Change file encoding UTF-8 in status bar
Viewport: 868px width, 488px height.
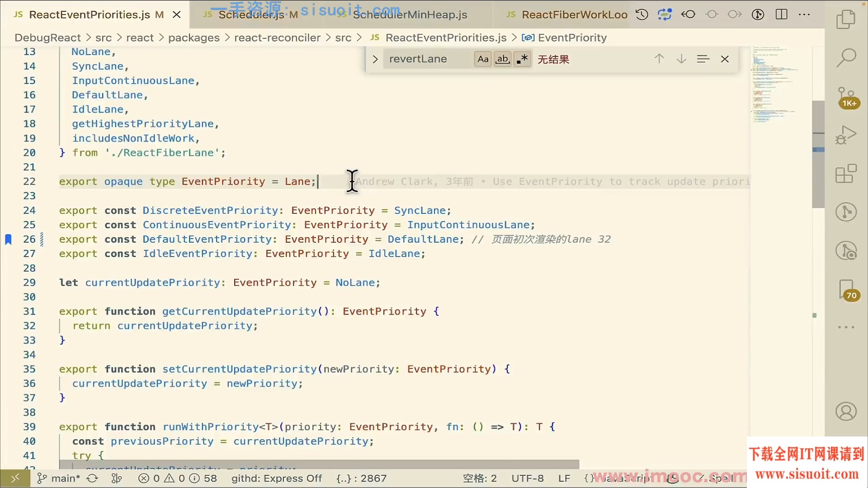point(528,478)
